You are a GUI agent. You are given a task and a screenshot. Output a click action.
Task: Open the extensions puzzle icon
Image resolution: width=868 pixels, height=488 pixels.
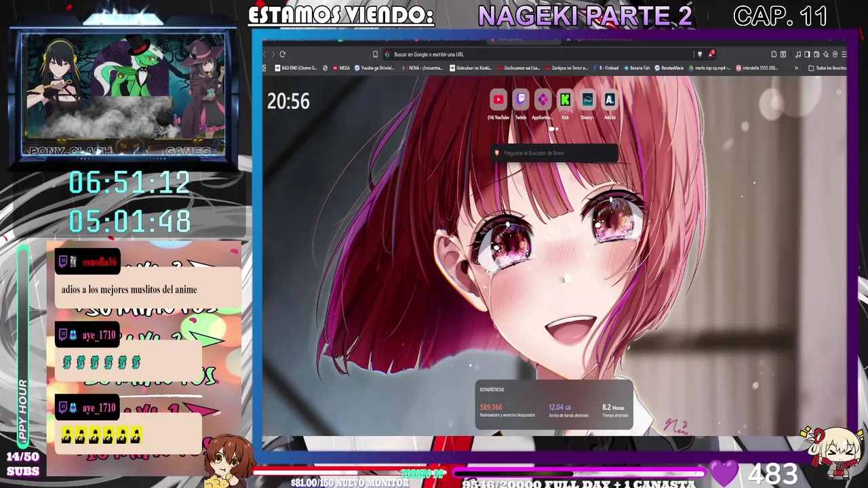774,54
